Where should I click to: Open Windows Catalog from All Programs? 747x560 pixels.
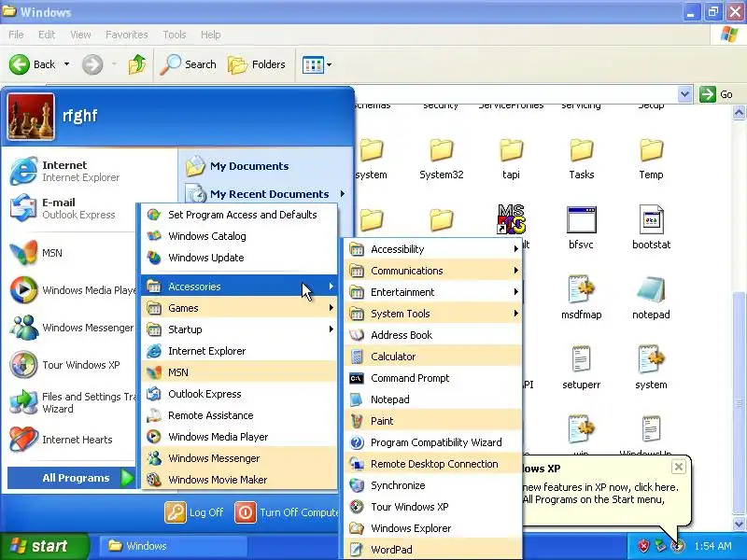(239, 236)
